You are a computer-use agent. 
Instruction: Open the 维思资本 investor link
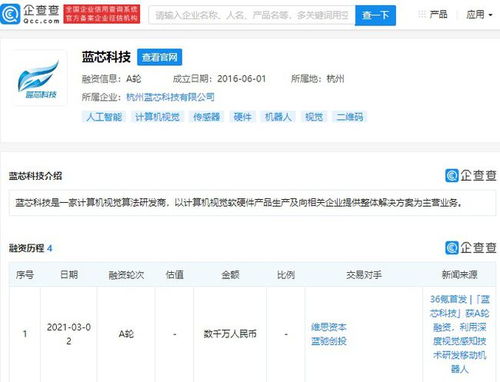[x=329, y=327]
